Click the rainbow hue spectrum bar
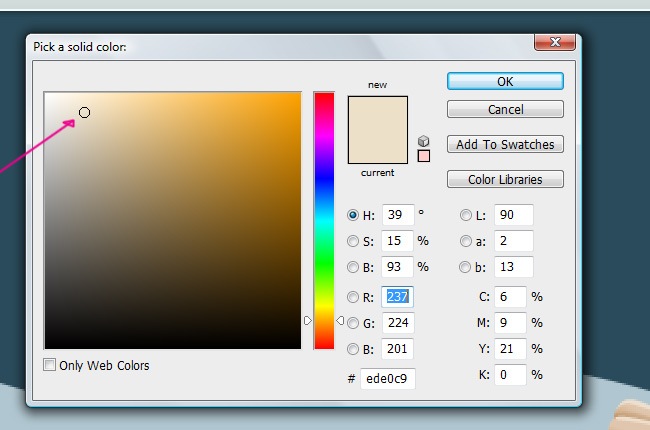650x430 pixels. [324, 200]
